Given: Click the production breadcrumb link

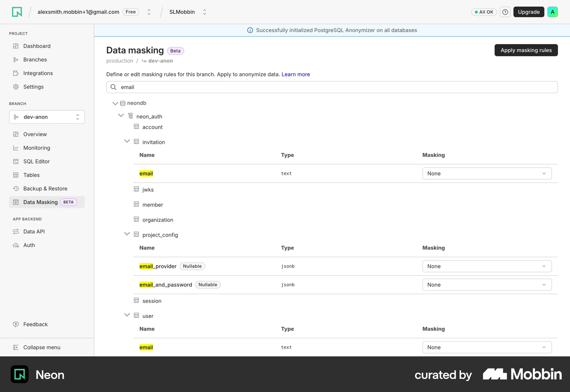Looking at the screenshot, I should click(x=120, y=61).
